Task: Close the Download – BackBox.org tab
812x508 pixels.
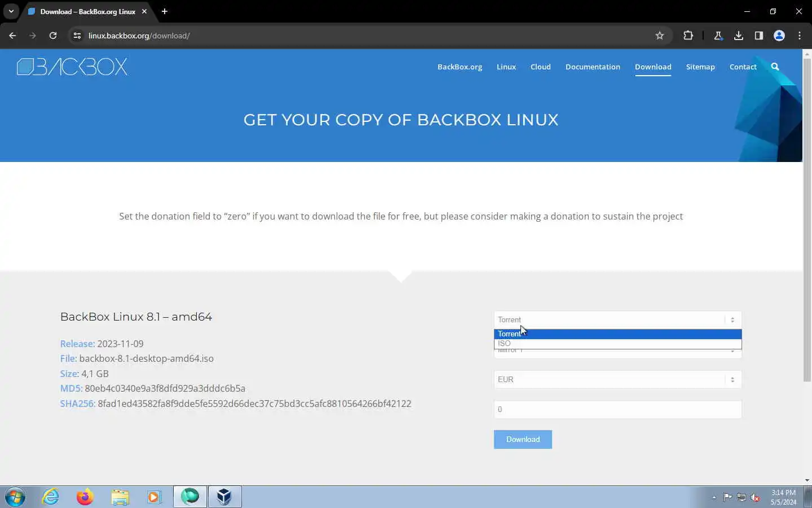Action: pos(144,11)
